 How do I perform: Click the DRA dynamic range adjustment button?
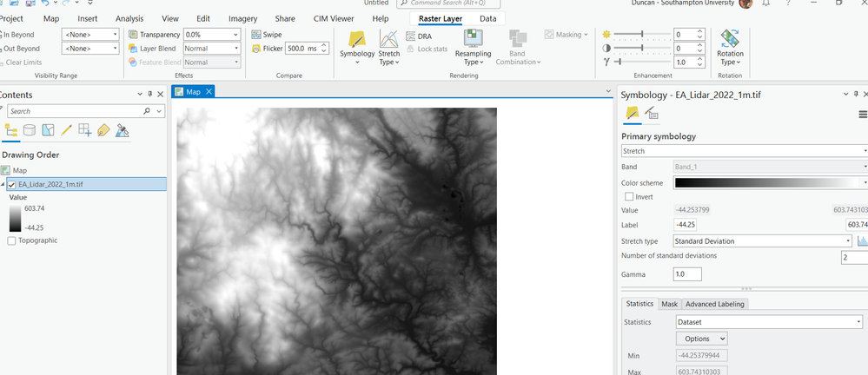coord(419,36)
